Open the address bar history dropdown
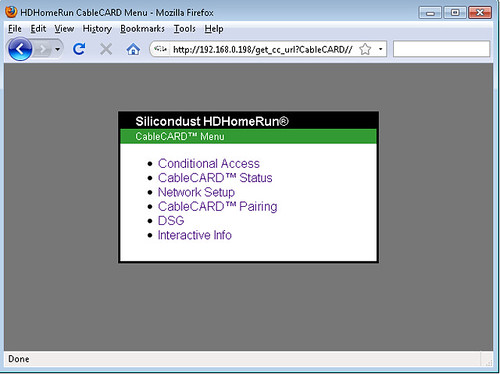Viewport: 500px width, 374px height. pyautogui.click(x=380, y=49)
